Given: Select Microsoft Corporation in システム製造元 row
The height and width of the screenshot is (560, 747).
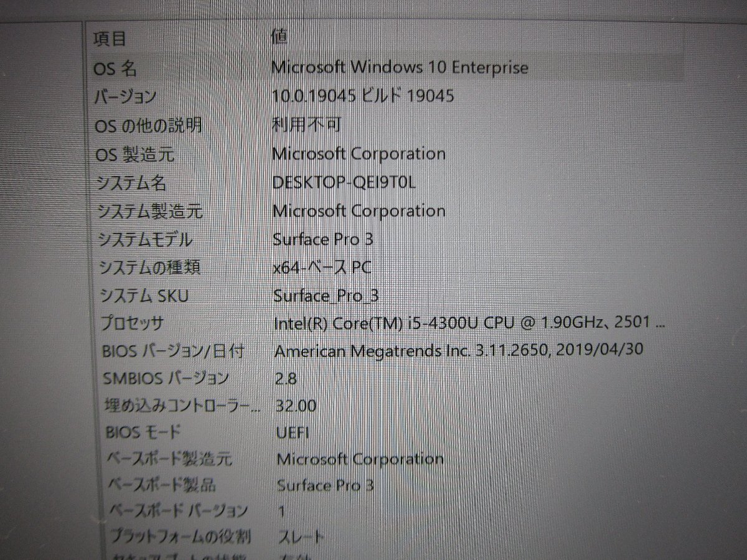Looking at the screenshot, I should tap(359, 210).
